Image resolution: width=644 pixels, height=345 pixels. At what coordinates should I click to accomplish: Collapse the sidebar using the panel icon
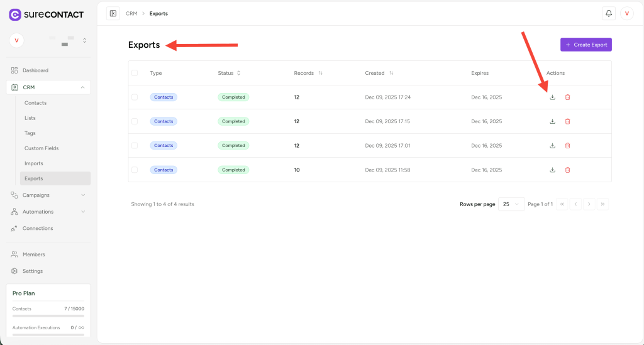coord(113,13)
